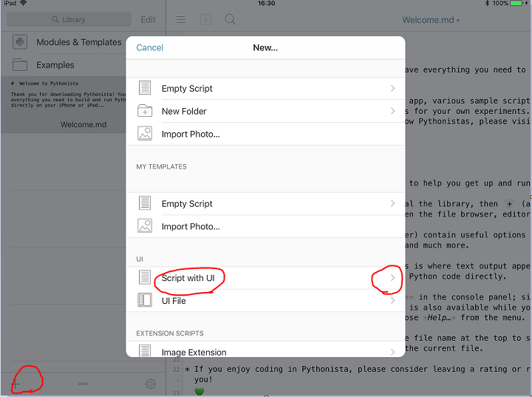Open settings gear in library footer
This screenshot has width=532, height=397.
(x=150, y=384)
